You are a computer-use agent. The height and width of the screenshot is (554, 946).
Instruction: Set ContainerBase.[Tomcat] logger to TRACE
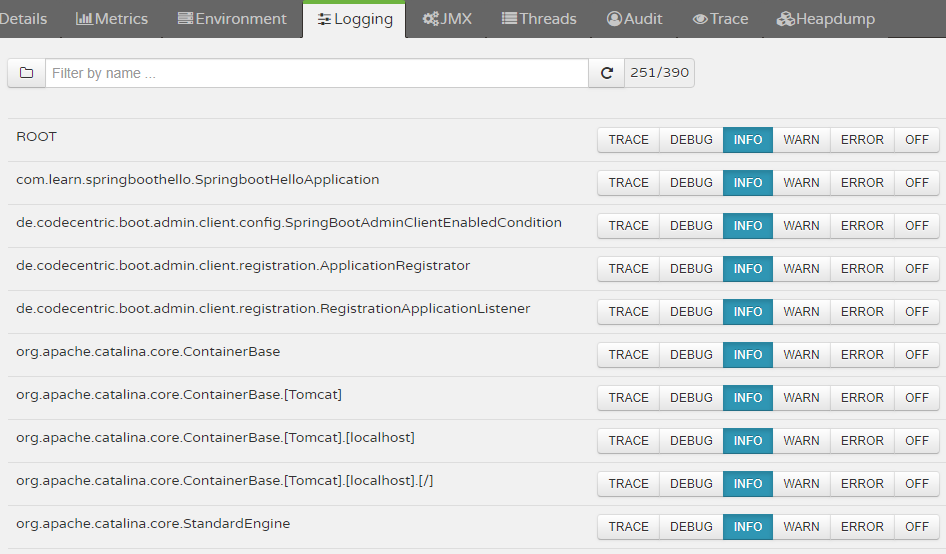tap(629, 398)
